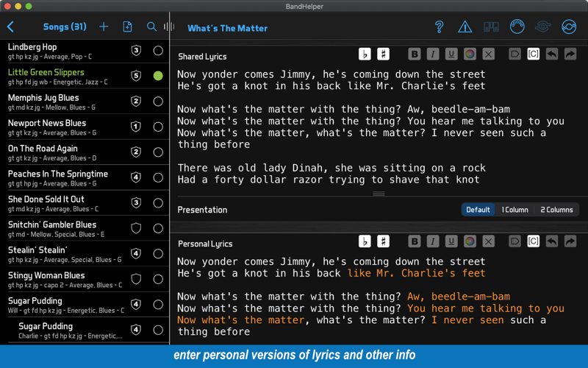Apply bold in Personal Lyrics toolbar
The width and height of the screenshot is (588, 368).
(415, 241)
